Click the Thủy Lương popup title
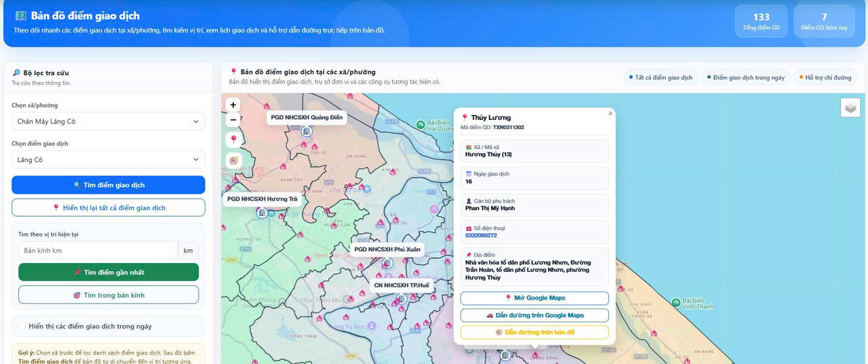This screenshot has width=868, height=364. (x=491, y=117)
